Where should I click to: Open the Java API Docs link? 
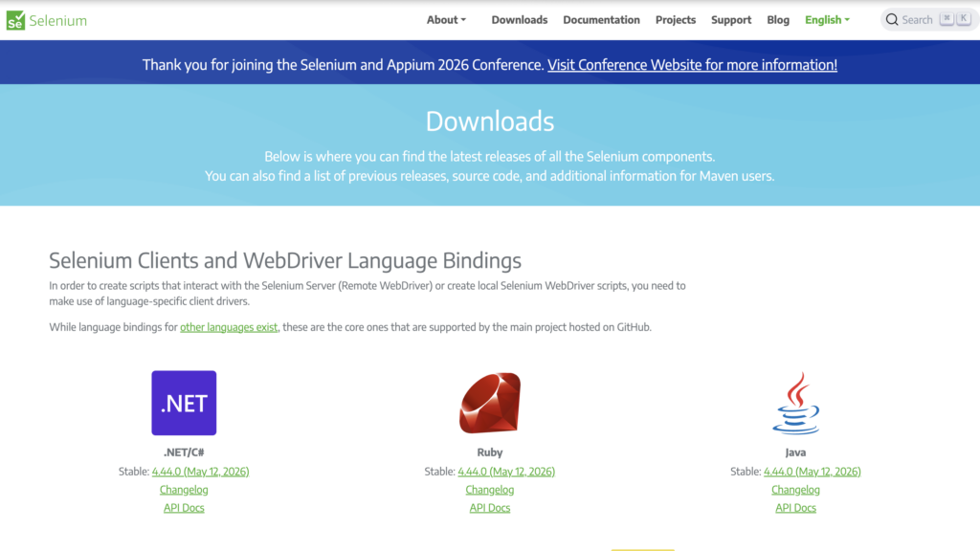coord(795,508)
